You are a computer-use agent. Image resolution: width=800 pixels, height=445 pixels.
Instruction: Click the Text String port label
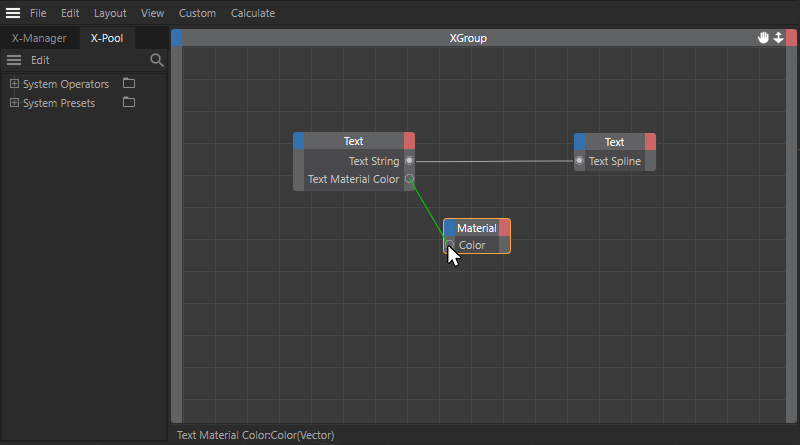point(374,161)
